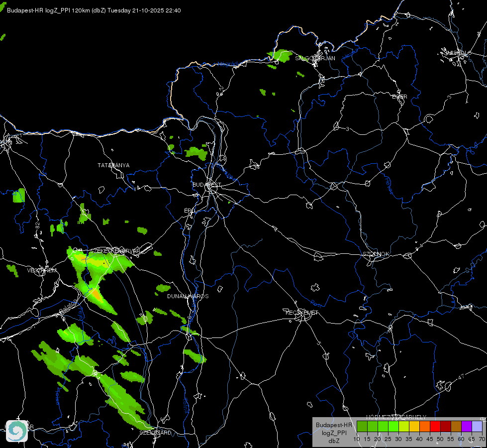
Task: Click the VESZPREM city label
Action: (42, 270)
